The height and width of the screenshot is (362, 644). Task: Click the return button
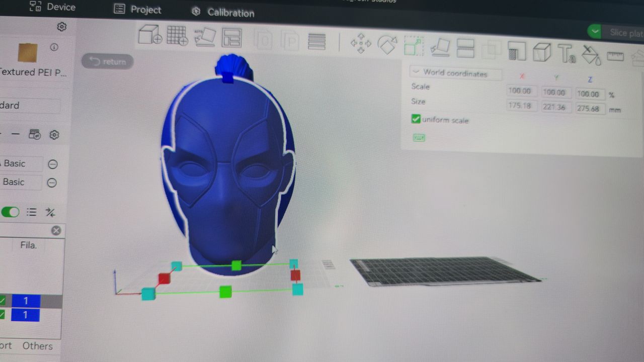pyautogui.click(x=108, y=61)
